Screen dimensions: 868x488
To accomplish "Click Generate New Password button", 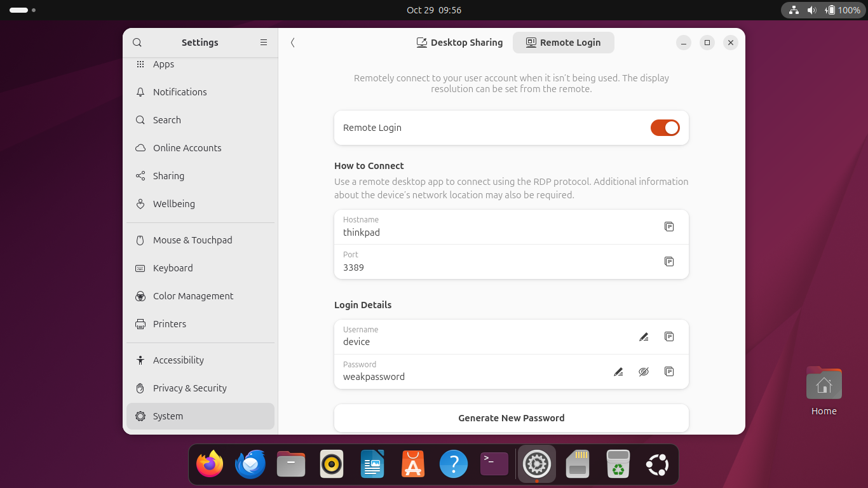I will pyautogui.click(x=511, y=418).
